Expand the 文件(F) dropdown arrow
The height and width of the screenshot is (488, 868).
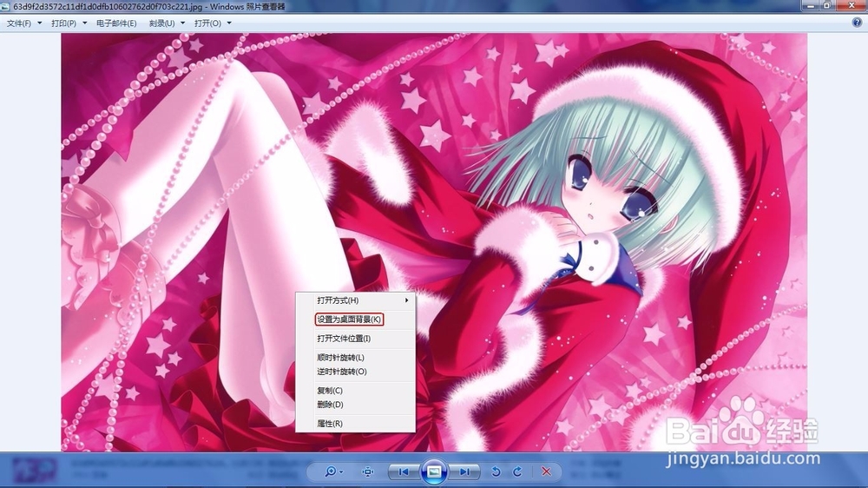(39, 23)
